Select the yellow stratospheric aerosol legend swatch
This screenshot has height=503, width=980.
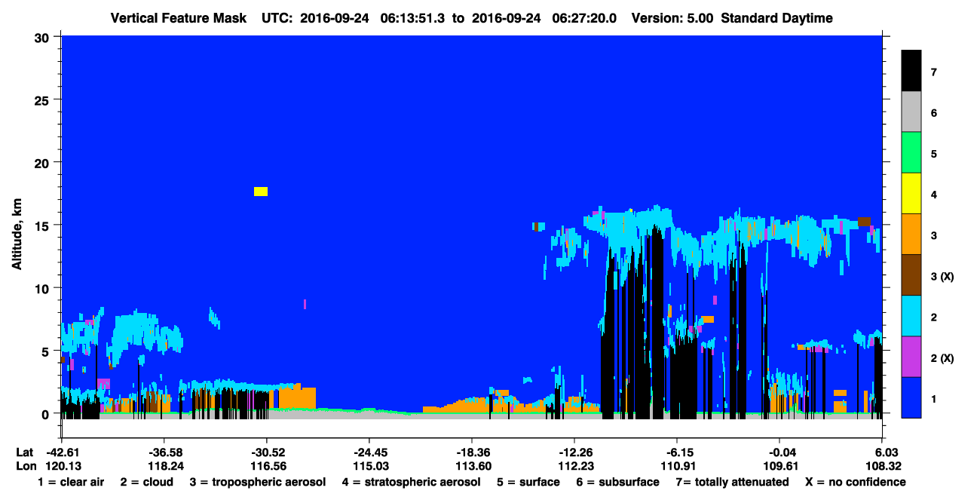click(x=911, y=194)
